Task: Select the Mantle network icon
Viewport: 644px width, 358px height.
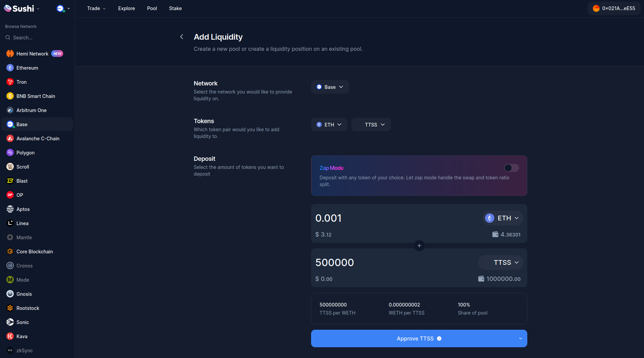Action: [10, 237]
